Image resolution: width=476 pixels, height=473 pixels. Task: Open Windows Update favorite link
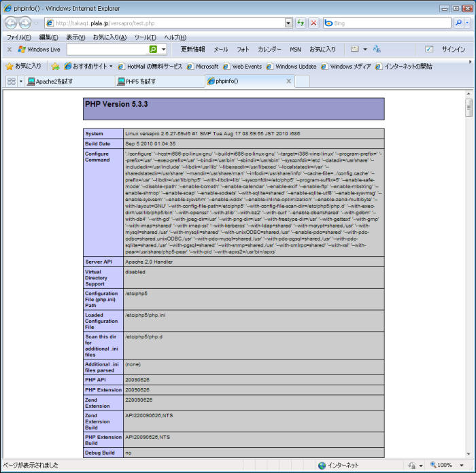[291, 66]
